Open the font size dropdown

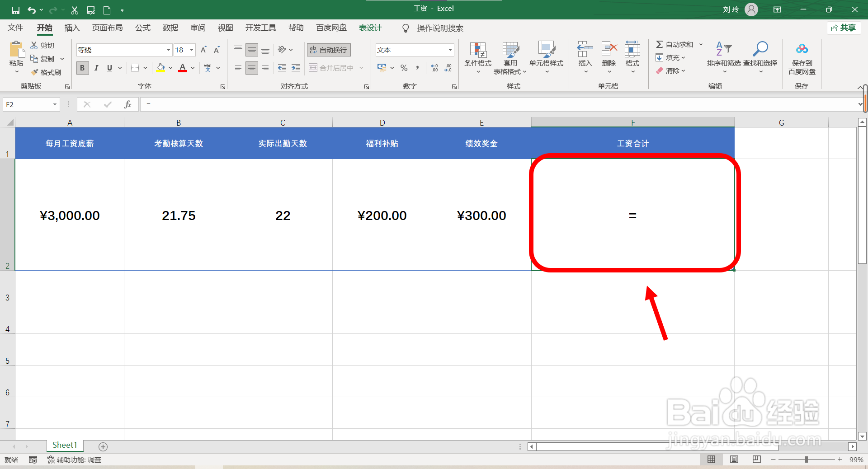coord(191,50)
